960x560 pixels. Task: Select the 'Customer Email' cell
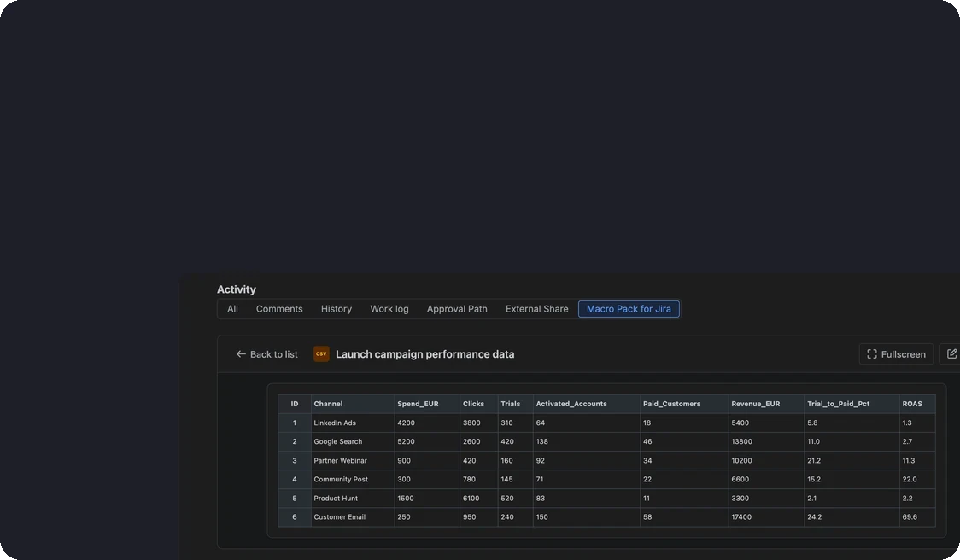coord(353,517)
